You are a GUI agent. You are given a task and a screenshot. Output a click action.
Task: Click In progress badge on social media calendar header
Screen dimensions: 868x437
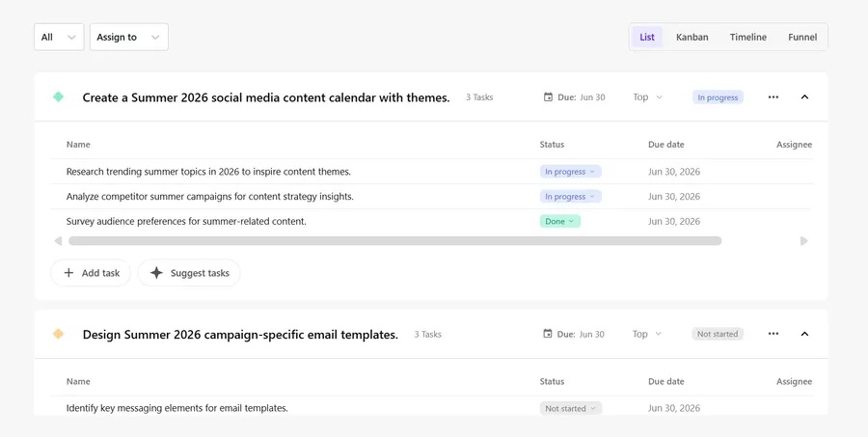pyautogui.click(x=718, y=97)
